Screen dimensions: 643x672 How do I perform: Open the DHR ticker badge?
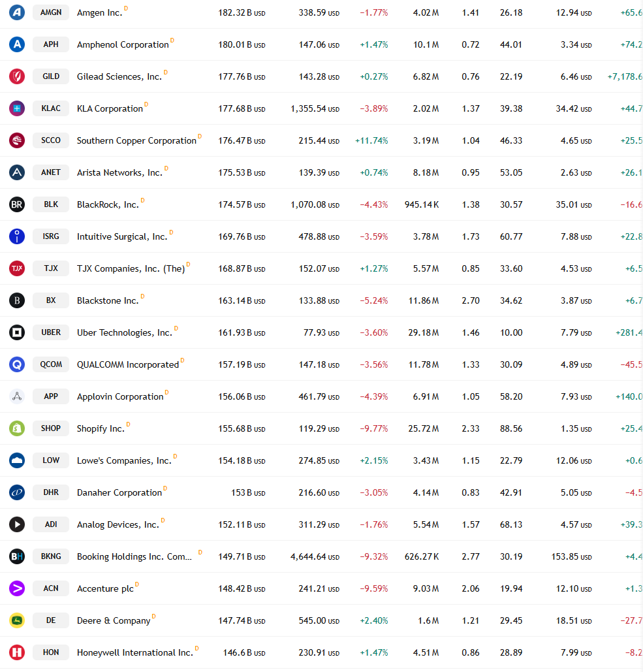click(x=51, y=492)
